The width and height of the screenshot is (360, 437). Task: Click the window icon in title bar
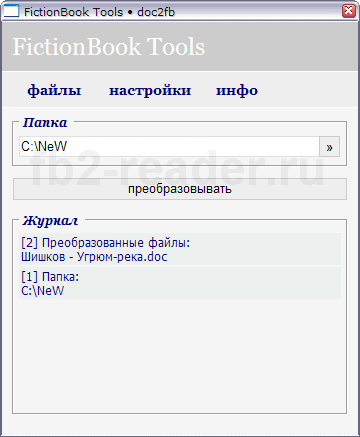click(11, 11)
